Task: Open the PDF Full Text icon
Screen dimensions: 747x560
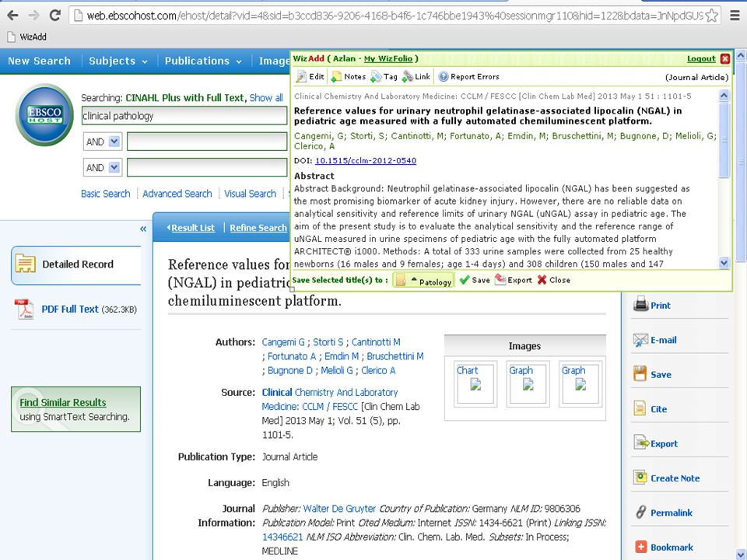Action: point(24,309)
